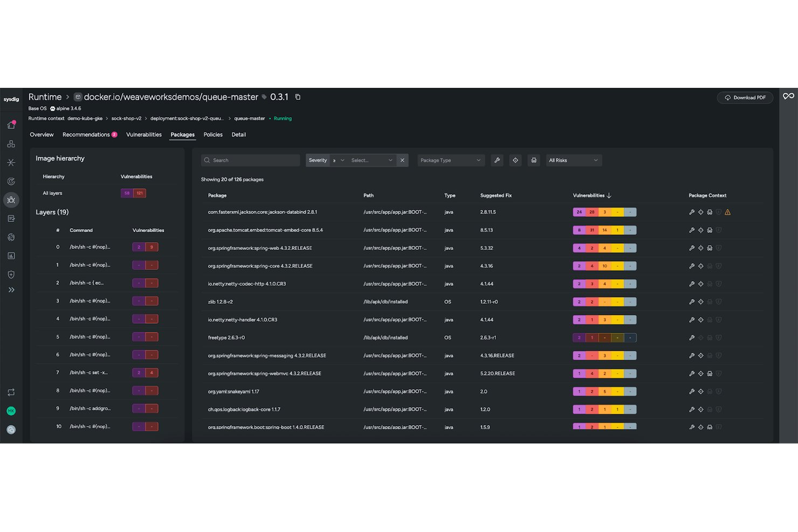Click the in-use icon in spring-web row

[710, 248]
